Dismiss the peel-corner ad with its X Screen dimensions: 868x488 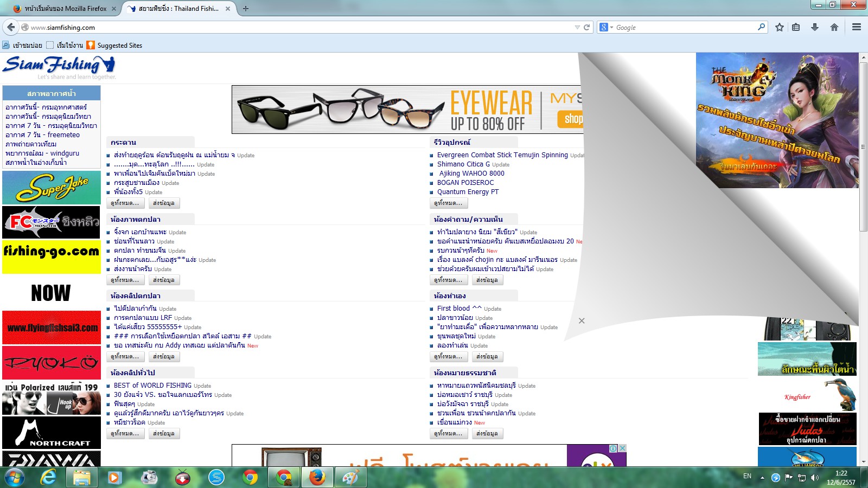582,320
